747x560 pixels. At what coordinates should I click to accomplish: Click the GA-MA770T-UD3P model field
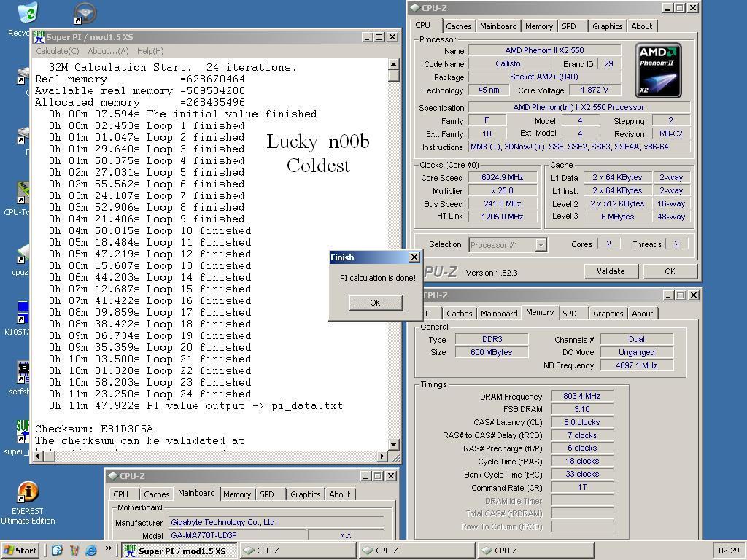tap(237, 535)
